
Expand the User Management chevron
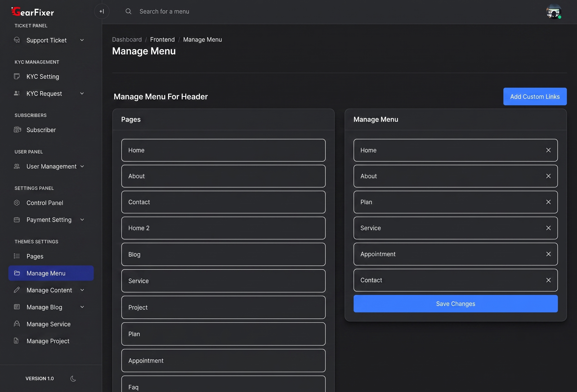[x=82, y=166]
